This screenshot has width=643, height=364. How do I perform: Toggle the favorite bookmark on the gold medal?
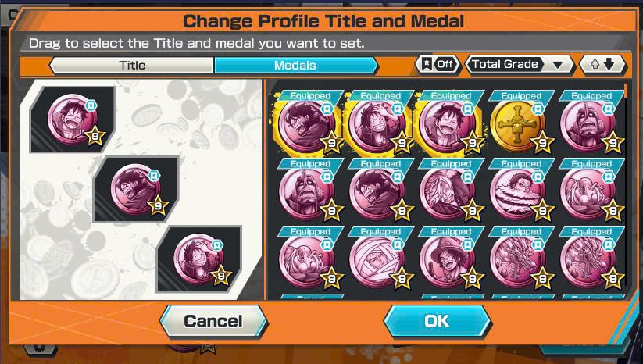pos(538,109)
